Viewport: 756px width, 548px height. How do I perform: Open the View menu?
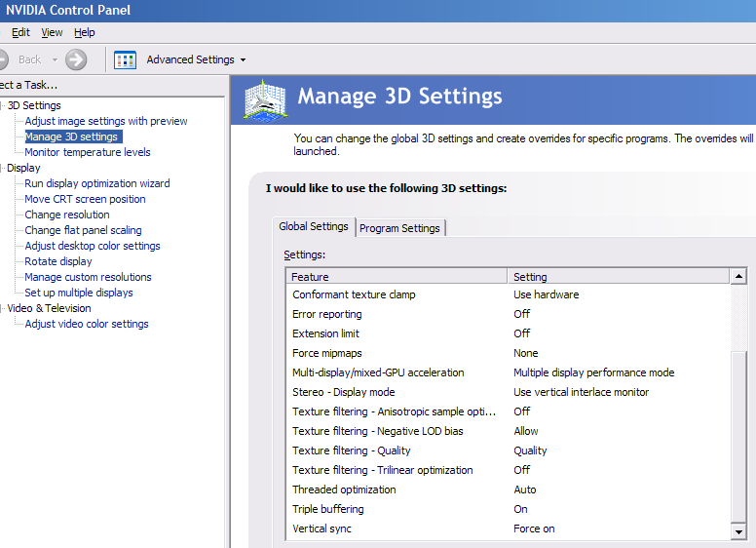pyautogui.click(x=52, y=32)
